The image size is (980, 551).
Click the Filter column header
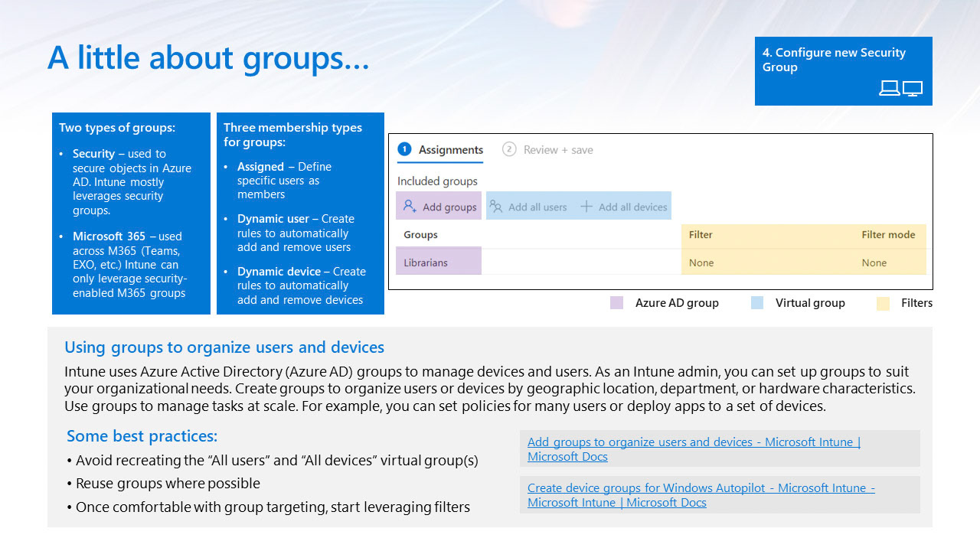[701, 235]
